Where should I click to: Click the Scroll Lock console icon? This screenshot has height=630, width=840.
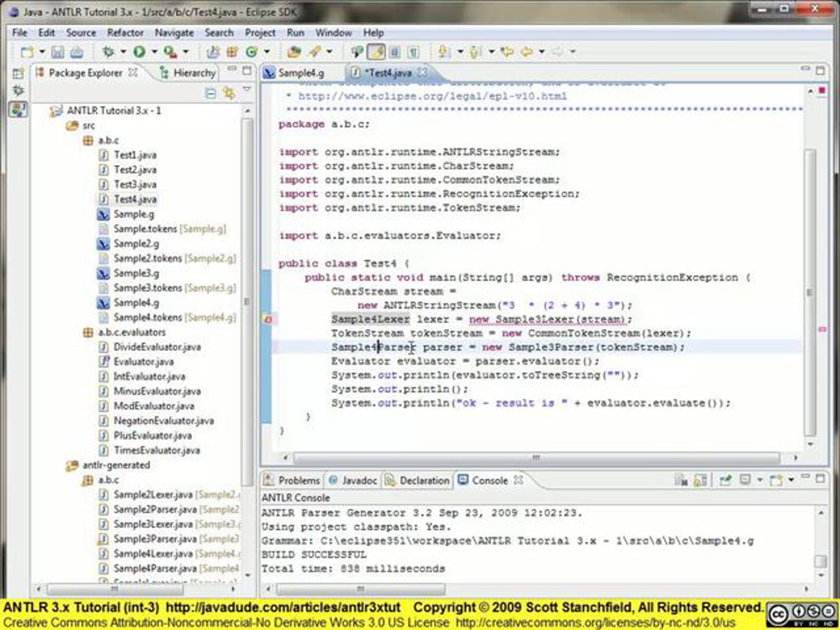(x=700, y=481)
